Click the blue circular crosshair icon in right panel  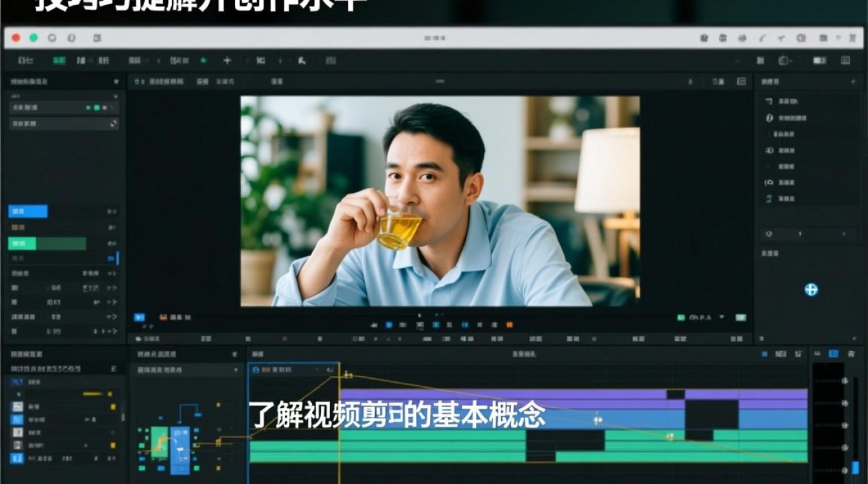(811, 290)
